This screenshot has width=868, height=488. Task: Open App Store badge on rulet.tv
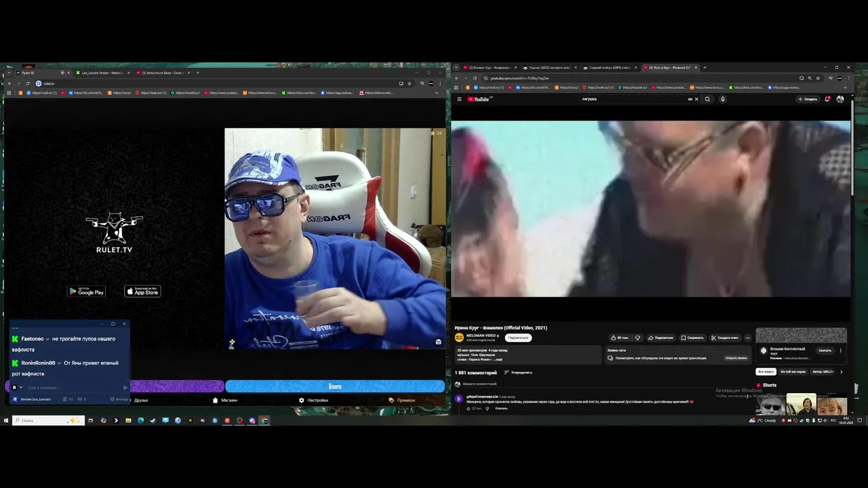(x=142, y=291)
